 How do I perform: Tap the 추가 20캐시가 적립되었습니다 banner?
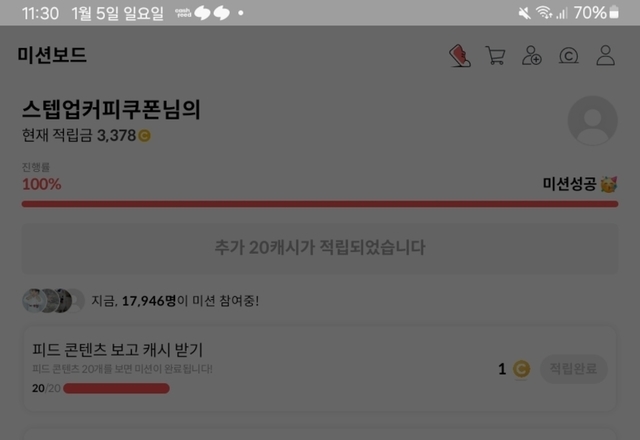click(x=320, y=248)
